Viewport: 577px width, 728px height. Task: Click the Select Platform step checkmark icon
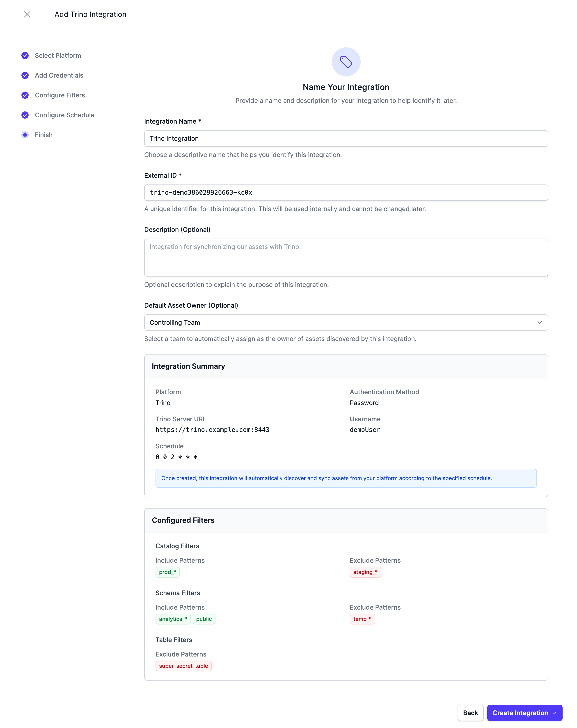pyautogui.click(x=25, y=56)
